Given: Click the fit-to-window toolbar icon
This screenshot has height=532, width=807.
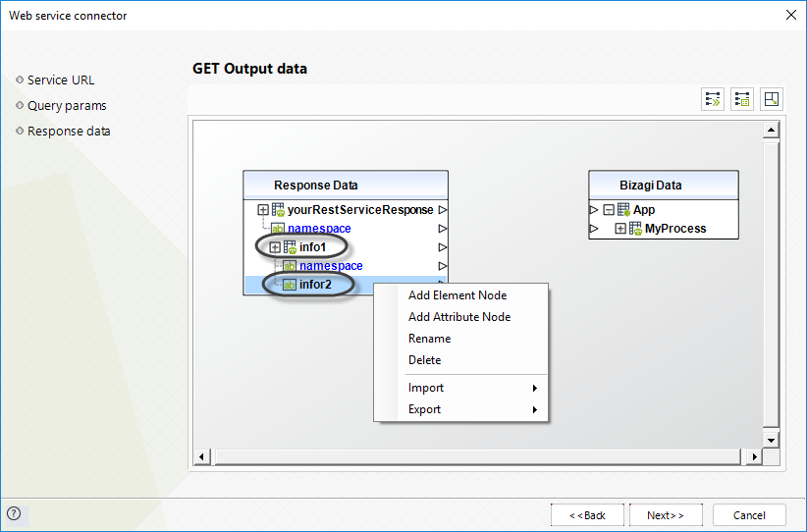Looking at the screenshot, I should (x=772, y=99).
